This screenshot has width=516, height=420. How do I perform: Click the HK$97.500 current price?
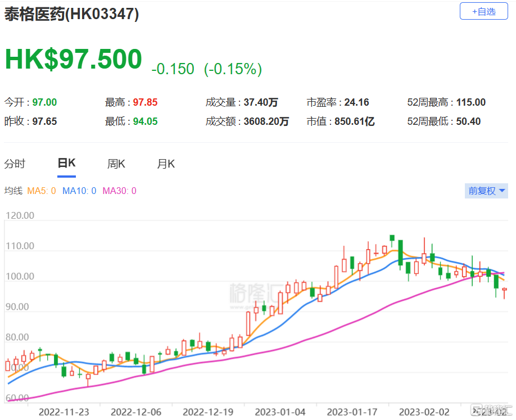point(74,59)
